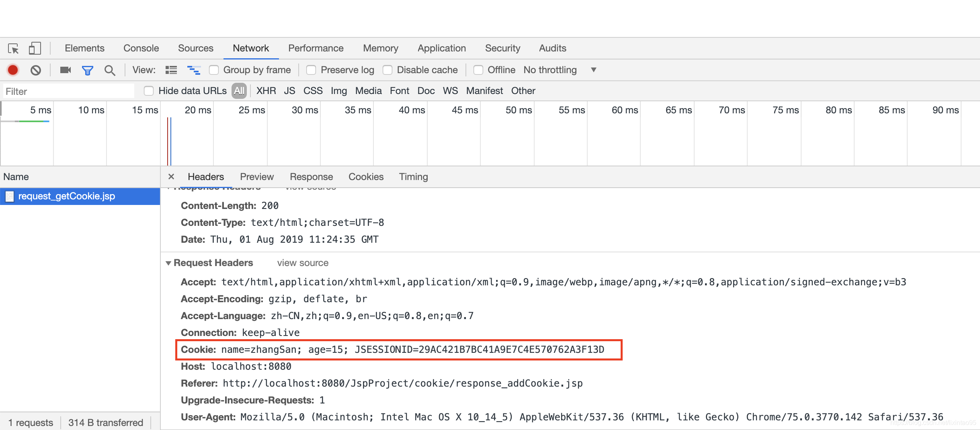Click the Accept-Language header value
This screenshot has width=980, height=430.
point(372,316)
